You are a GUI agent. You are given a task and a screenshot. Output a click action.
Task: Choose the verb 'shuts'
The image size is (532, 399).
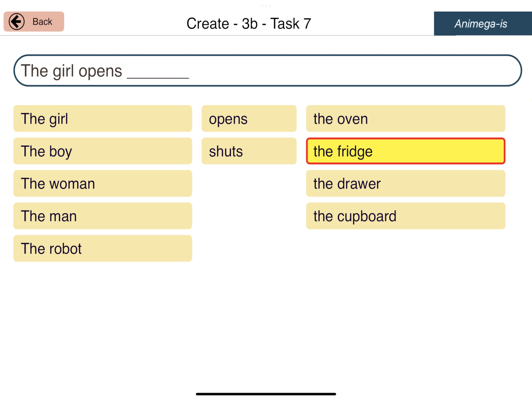click(x=249, y=151)
